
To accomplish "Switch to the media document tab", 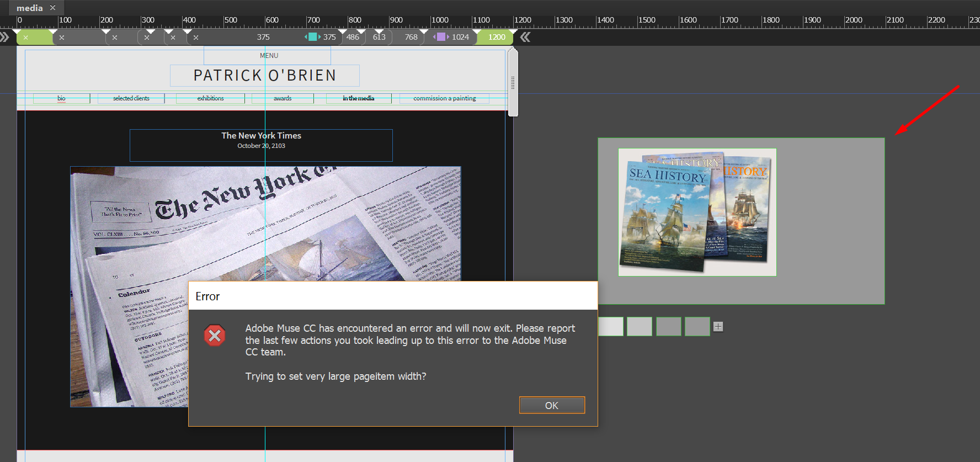I will pyautogui.click(x=29, y=8).
